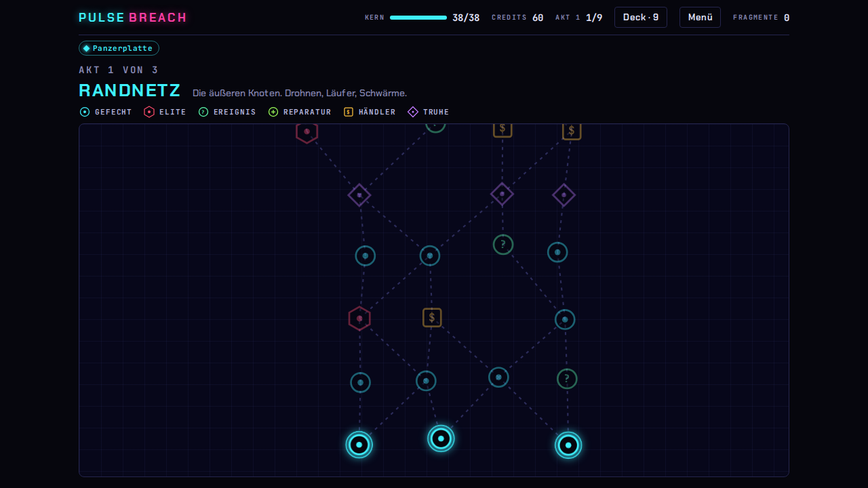Viewport: 868px width, 488px height.
Task: Select the combat node above the Händler $ square
Action: pos(430,256)
